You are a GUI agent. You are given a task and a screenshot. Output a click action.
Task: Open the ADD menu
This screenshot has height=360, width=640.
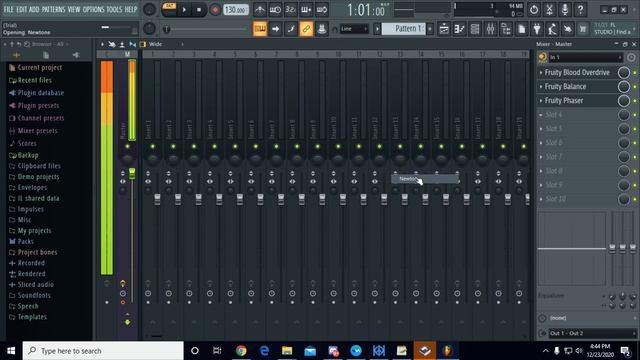34,9
